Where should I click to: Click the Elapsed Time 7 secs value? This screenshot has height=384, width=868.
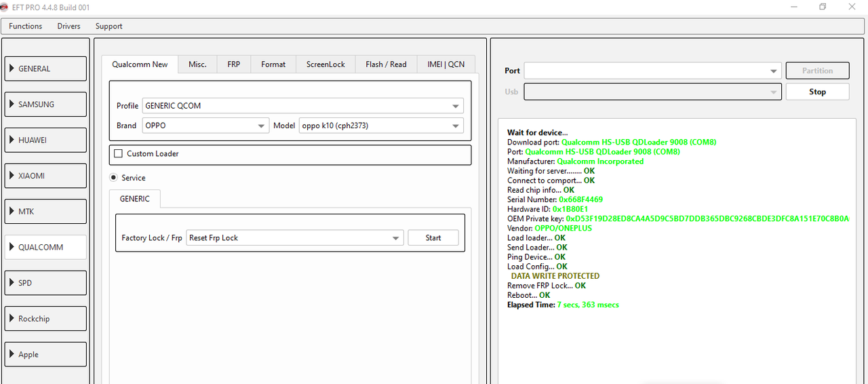click(588, 305)
